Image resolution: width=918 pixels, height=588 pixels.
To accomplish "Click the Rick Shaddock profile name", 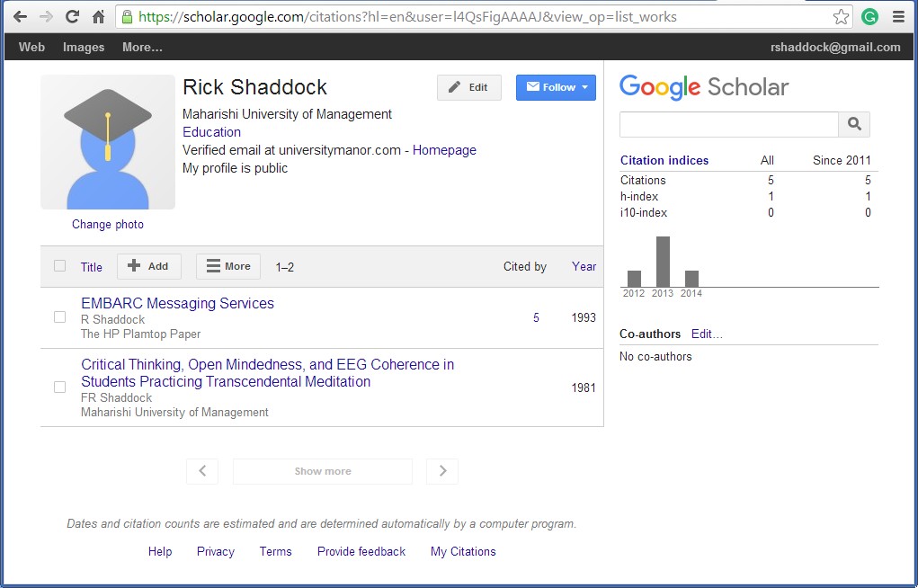I will coord(254,87).
